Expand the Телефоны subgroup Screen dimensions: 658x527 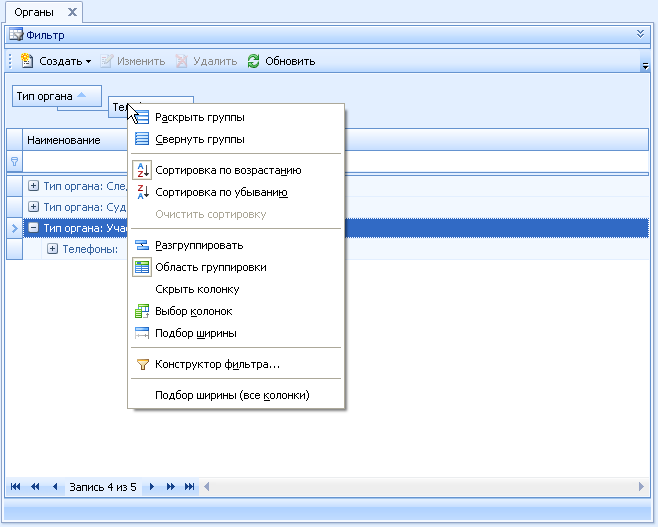52,249
